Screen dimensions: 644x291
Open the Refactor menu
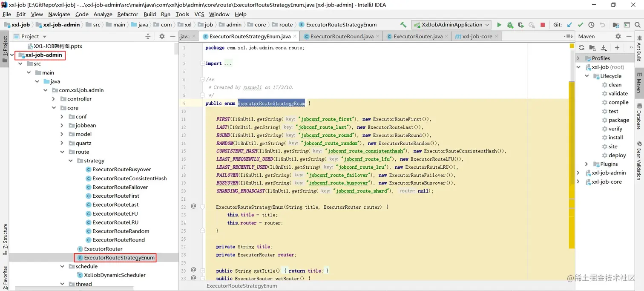click(x=128, y=14)
